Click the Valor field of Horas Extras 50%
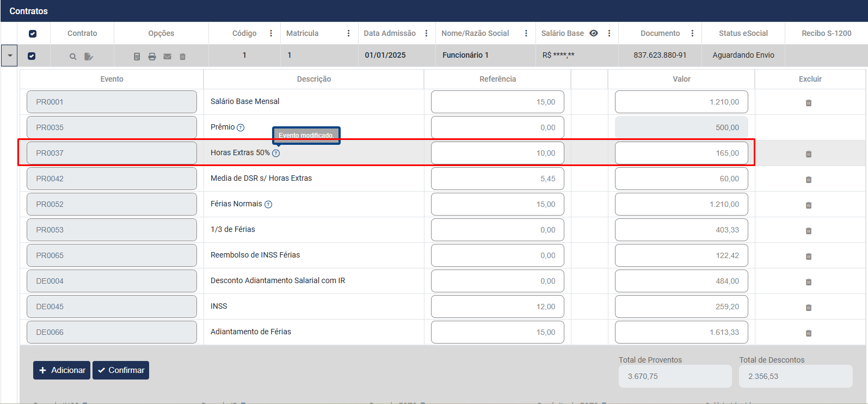This screenshot has height=404, width=868. tap(681, 153)
